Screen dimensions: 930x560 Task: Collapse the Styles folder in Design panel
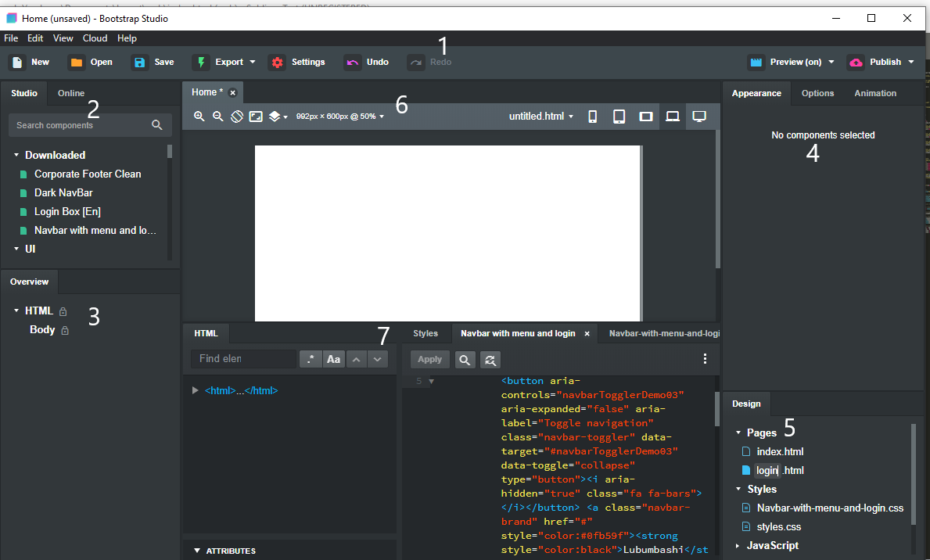click(738, 490)
